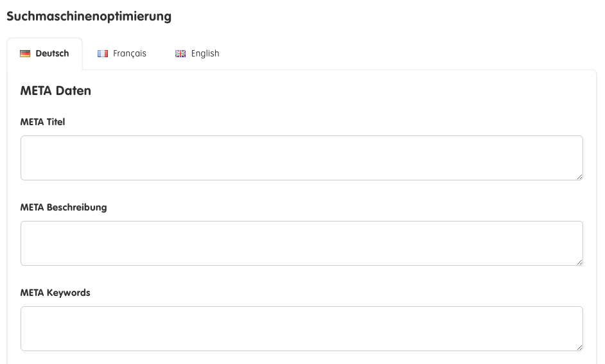The height and width of the screenshot is (364, 605).
Task: Click the META Daten heading
Action: (x=56, y=91)
